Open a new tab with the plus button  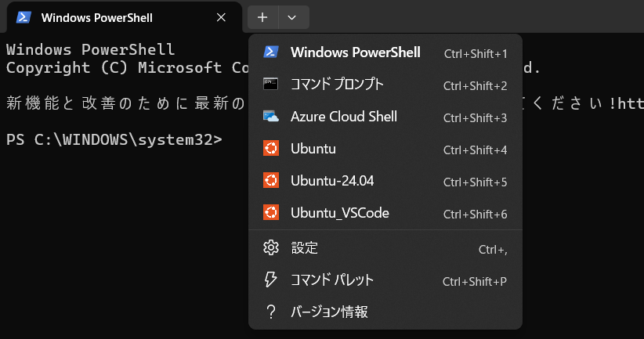(262, 17)
